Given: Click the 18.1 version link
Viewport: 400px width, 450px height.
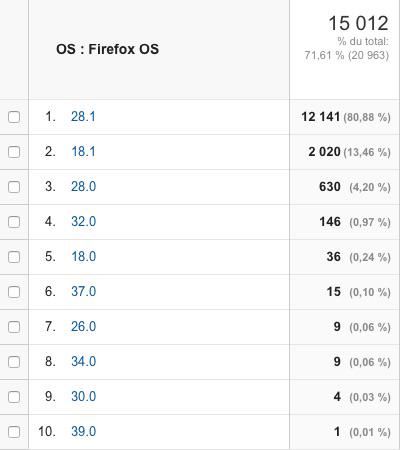Looking at the screenshot, I should pyautogui.click(x=83, y=152).
